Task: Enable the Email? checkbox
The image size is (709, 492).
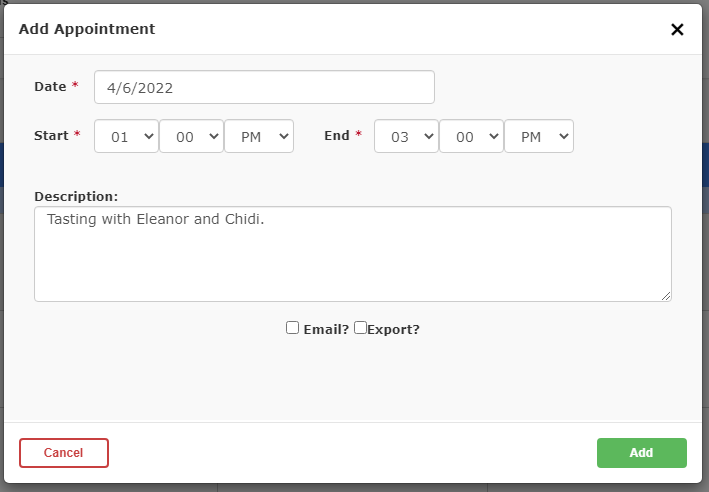Action: point(293,328)
